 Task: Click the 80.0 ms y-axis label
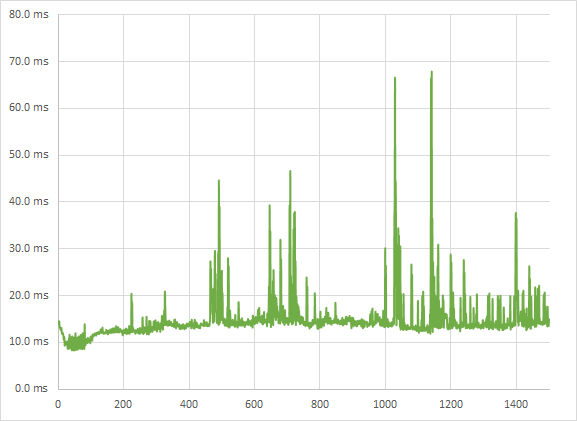pyautogui.click(x=29, y=15)
